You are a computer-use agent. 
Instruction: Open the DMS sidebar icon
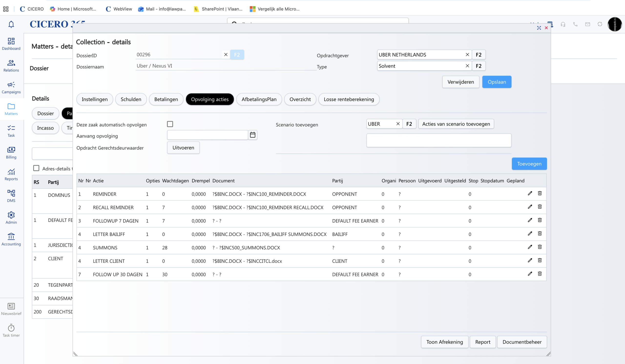(11, 195)
